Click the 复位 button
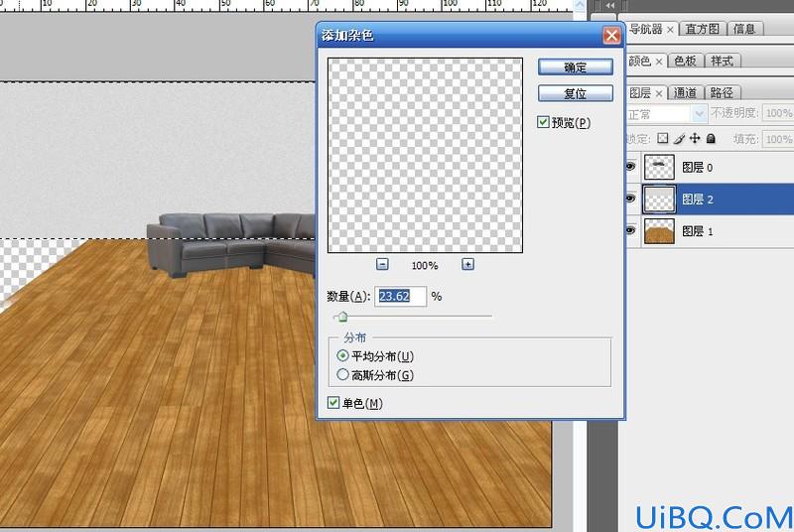The width and height of the screenshot is (794, 532). coord(576,93)
